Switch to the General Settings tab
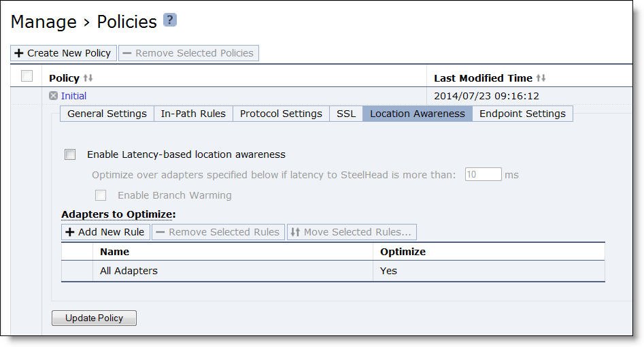 click(x=107, y=114)
